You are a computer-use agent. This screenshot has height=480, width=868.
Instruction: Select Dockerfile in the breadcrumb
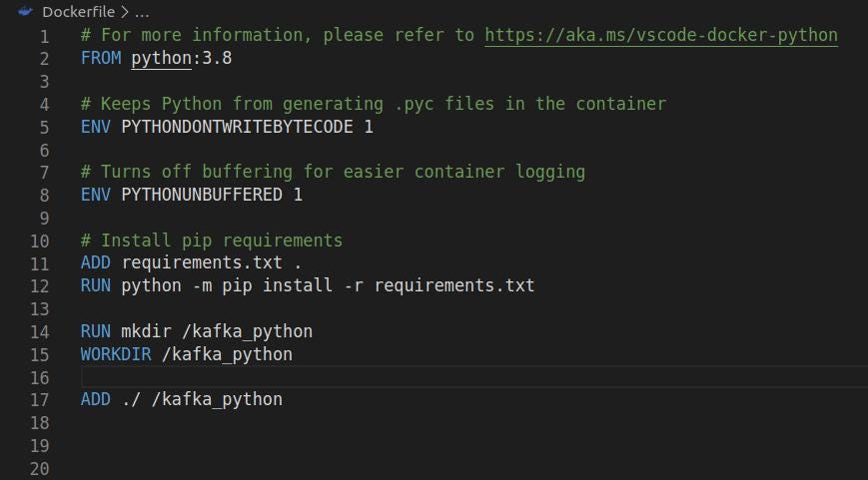pyautogui.click(x=78, y=12)
